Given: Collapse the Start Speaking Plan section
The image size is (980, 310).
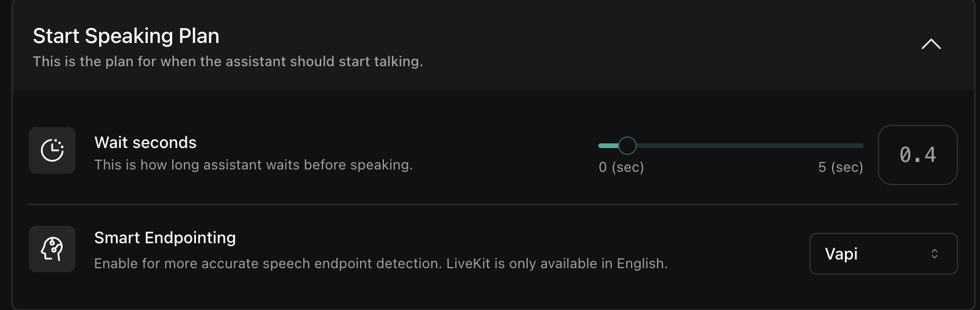Looking at the screenshot, I should [x=931, y=45].
